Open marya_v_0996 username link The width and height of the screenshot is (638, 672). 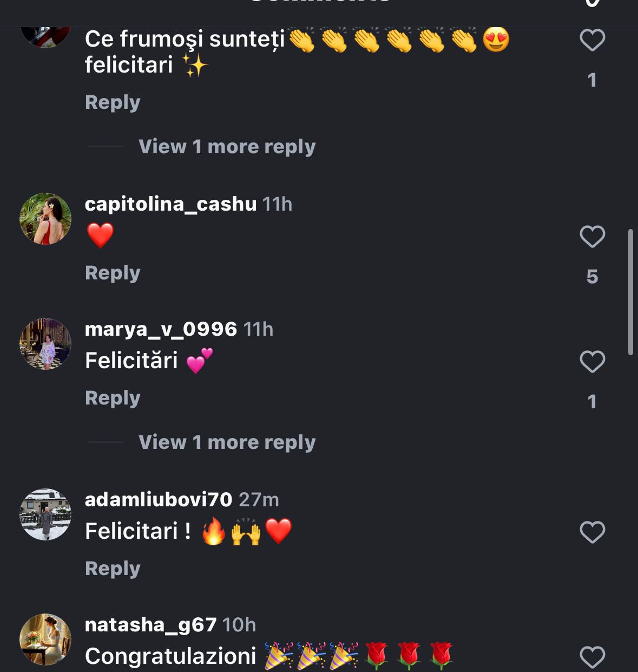tap(161, 329)
